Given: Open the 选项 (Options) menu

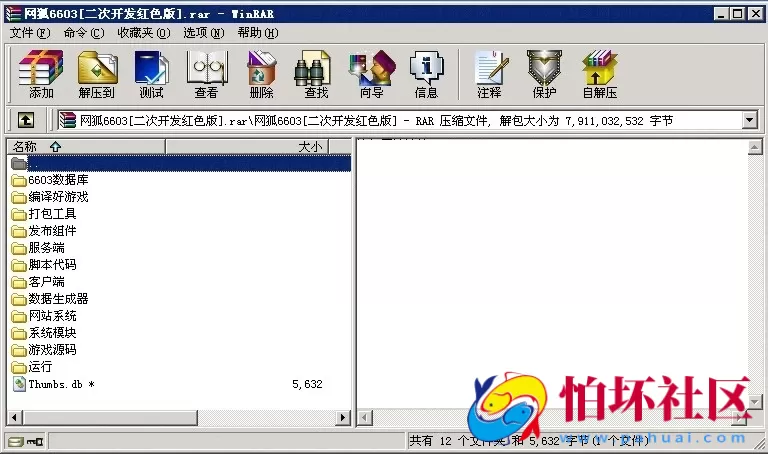Looking at the screenshot, I should 203,32.
